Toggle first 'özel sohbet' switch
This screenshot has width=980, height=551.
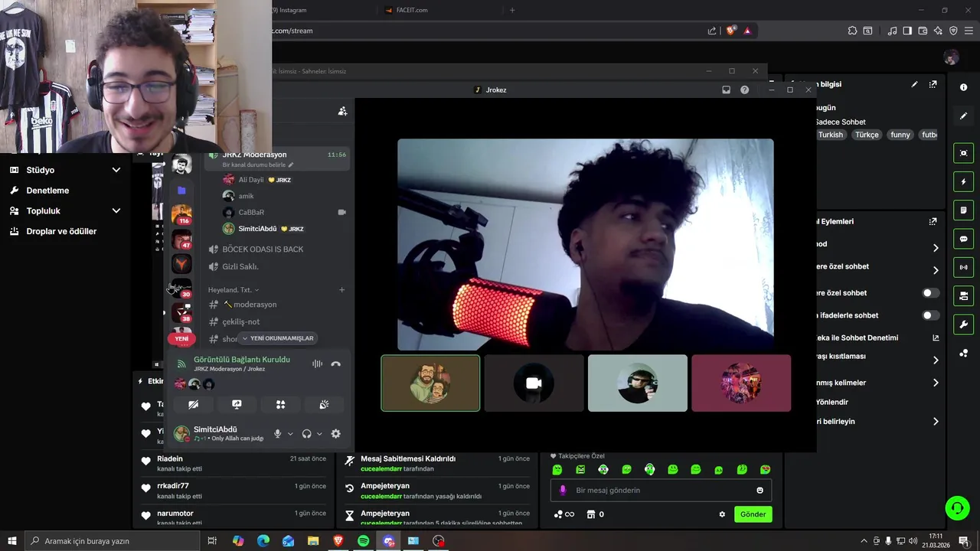(930, 293)
